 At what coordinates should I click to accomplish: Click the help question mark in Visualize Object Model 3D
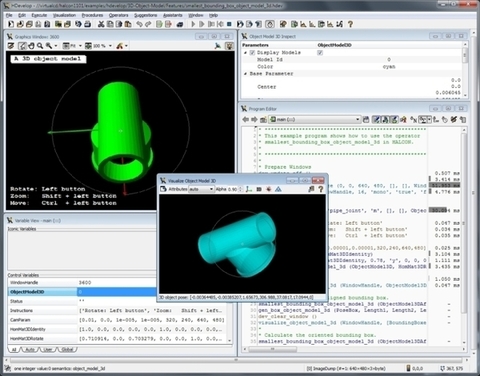click(x=320, y=189)
